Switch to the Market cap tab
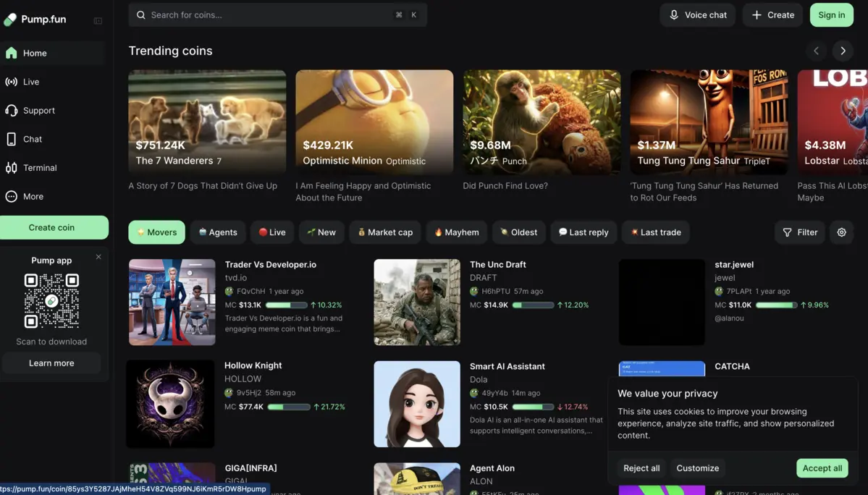Viewport: 868px width, 495px height. pos(384,232)
